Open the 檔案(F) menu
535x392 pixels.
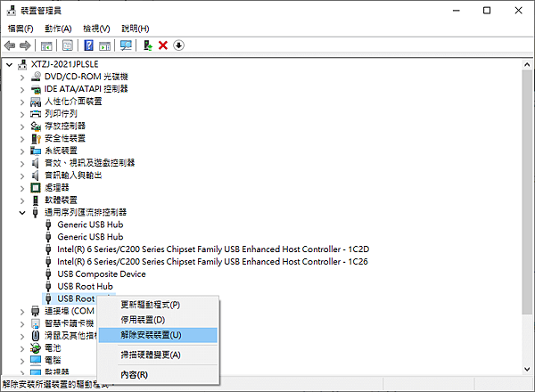pos(21,29)
